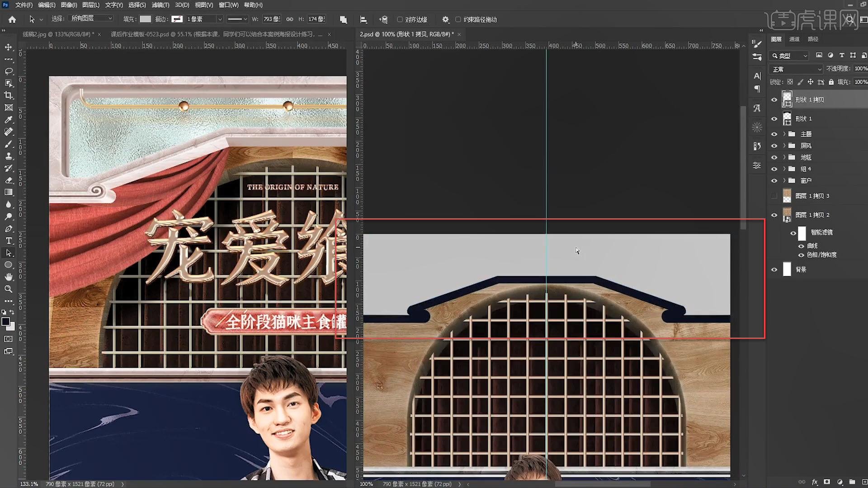Screen dimensions: 868x488
Task: Pick the Eyedropper tool
Action: (x=8, y=120)
